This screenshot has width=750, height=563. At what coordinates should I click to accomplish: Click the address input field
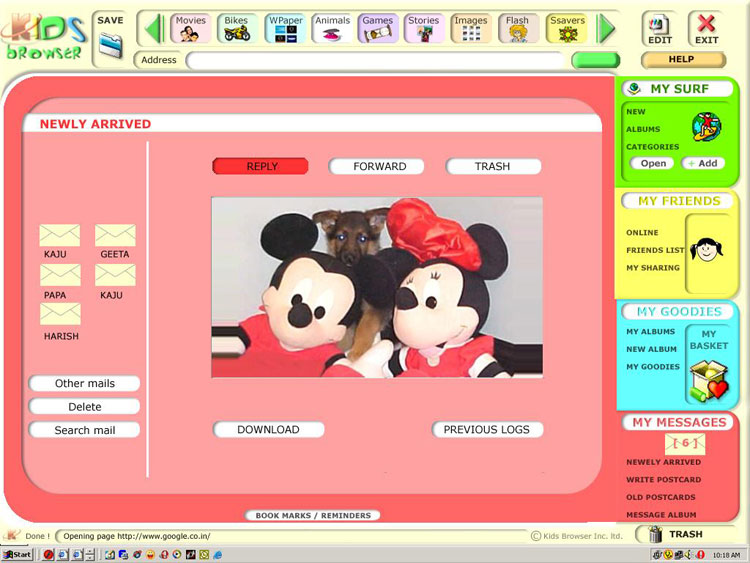(375, 61)
